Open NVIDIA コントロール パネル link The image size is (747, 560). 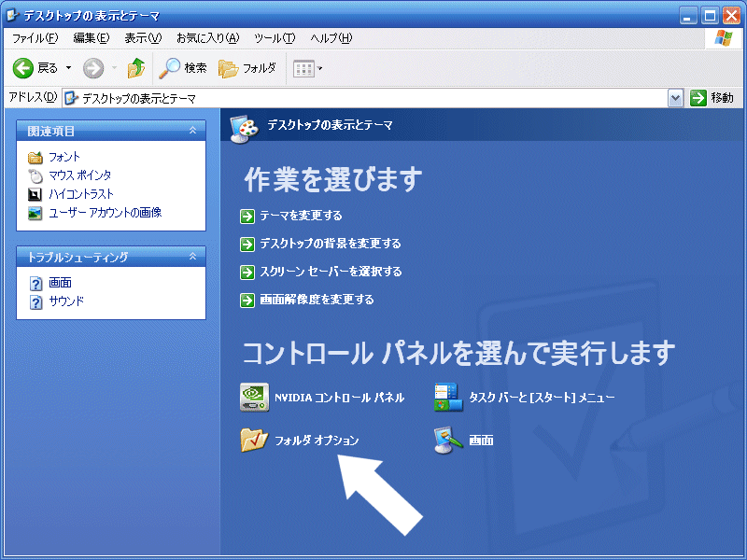pos(339,398)
